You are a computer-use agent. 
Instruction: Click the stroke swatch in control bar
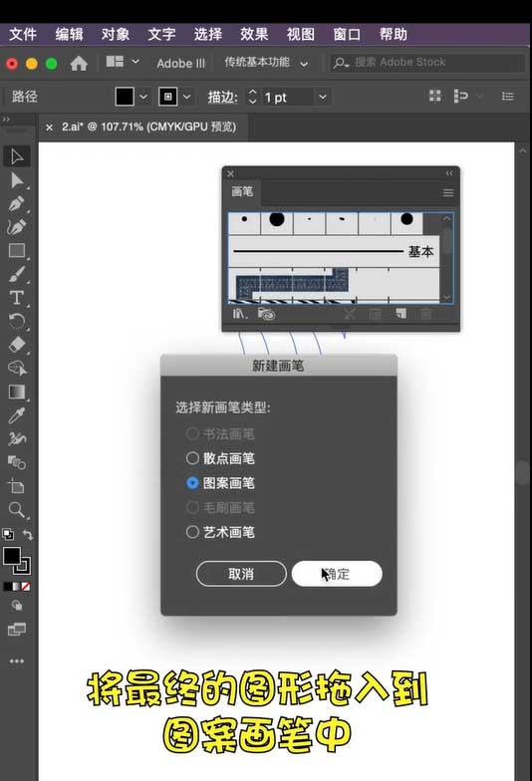[167, 97]
